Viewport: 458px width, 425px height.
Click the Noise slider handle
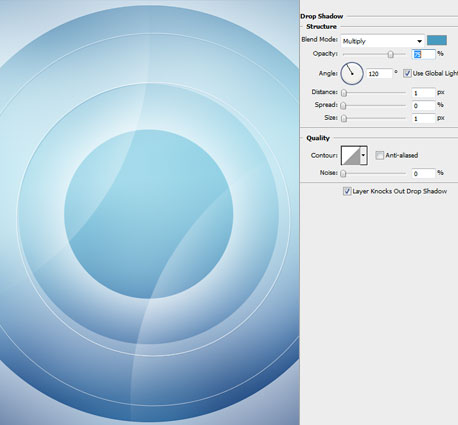[x=344, y=173]
